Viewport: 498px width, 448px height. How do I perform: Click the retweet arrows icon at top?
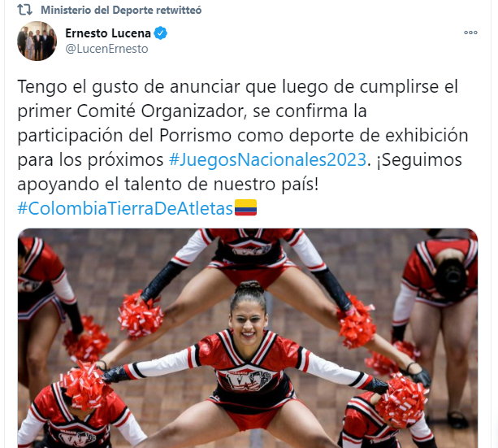point(24,10)
